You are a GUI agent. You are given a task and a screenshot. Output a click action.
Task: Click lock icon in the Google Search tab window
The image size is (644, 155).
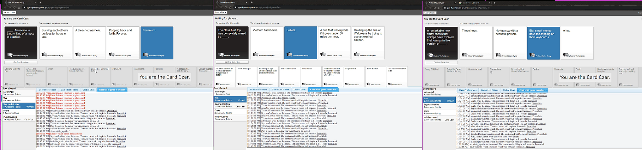tap(444, 8)
